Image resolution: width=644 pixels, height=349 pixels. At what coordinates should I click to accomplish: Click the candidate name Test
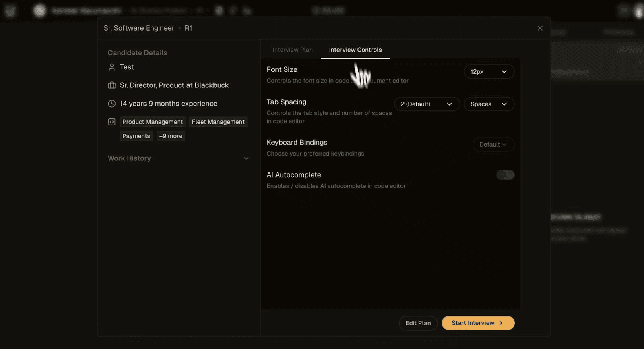pos(127,67)
